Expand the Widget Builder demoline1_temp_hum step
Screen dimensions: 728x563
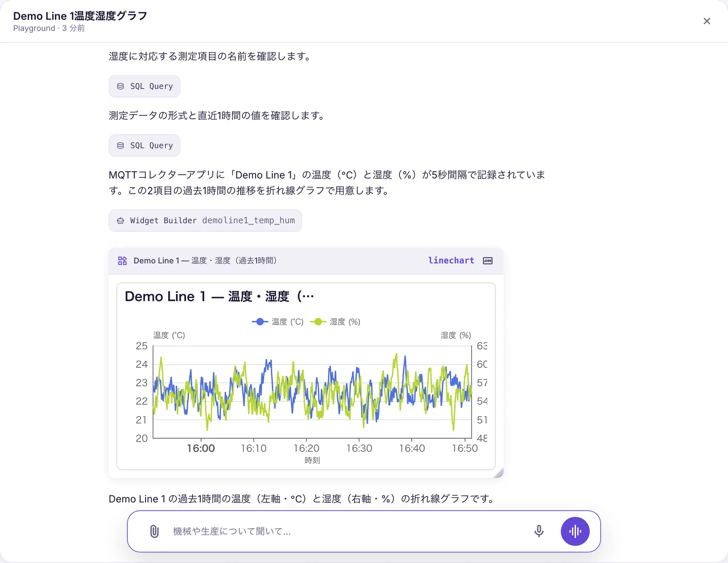[x=205, y=221]
